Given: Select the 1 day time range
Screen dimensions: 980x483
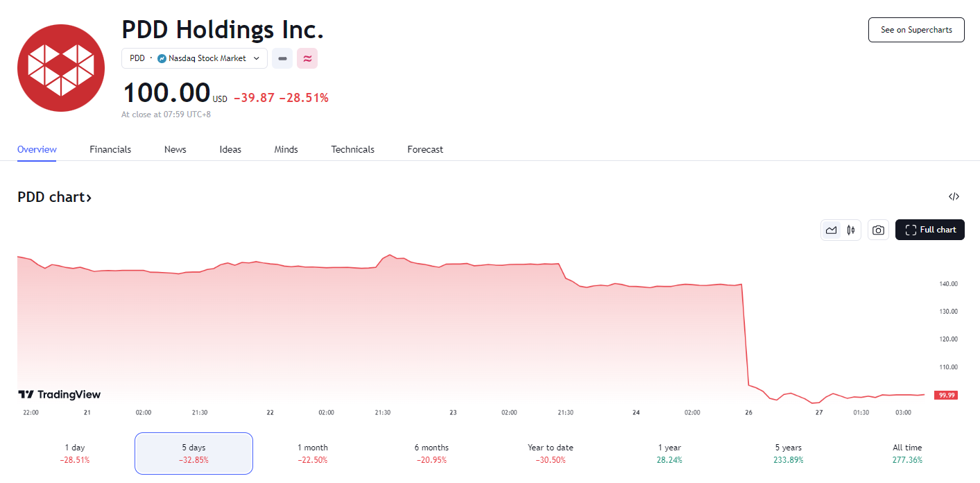Looking at the screenshot, I should [75, 453].
